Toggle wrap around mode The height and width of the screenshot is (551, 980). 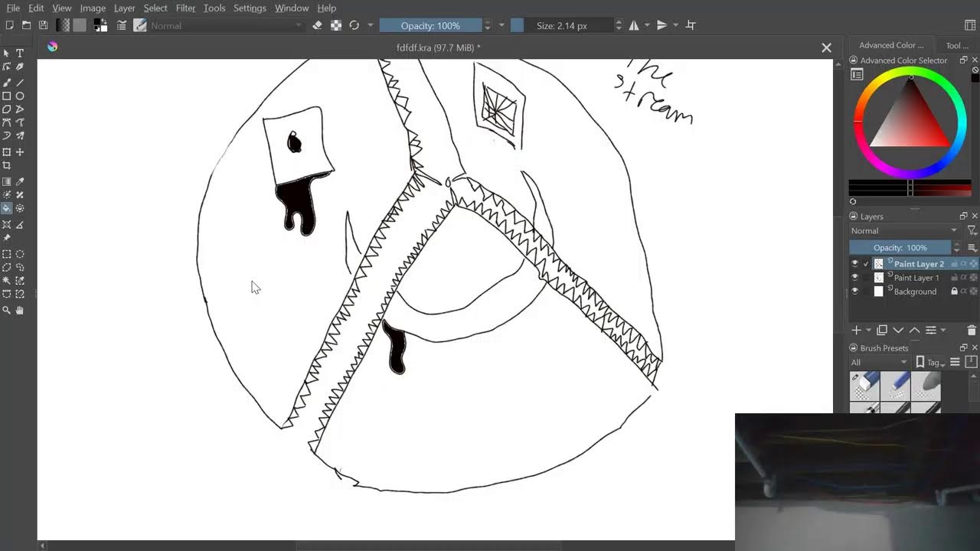[691, 25]
